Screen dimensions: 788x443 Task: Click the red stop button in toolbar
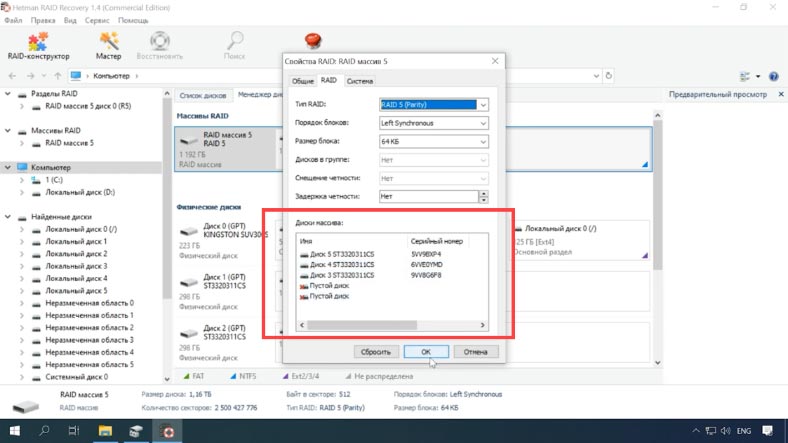pos(313,40)
